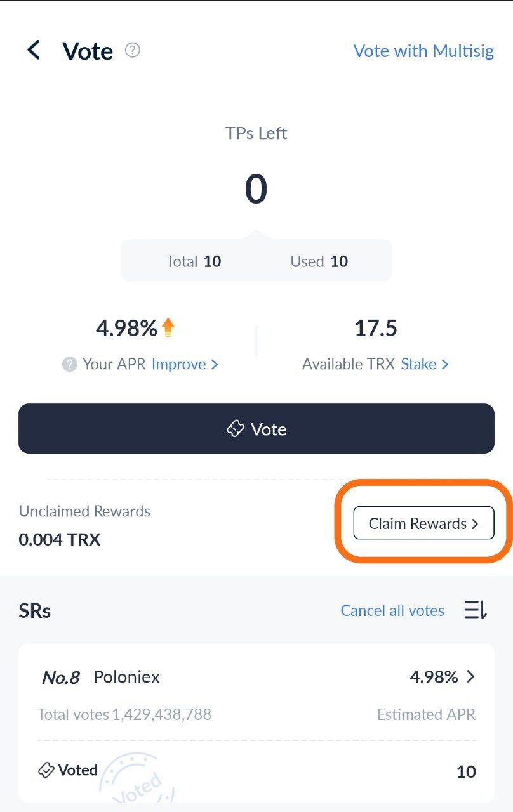Tap the Total 10 TP summary
Viewport: 513px width, 812px height.
coord(194,261)
